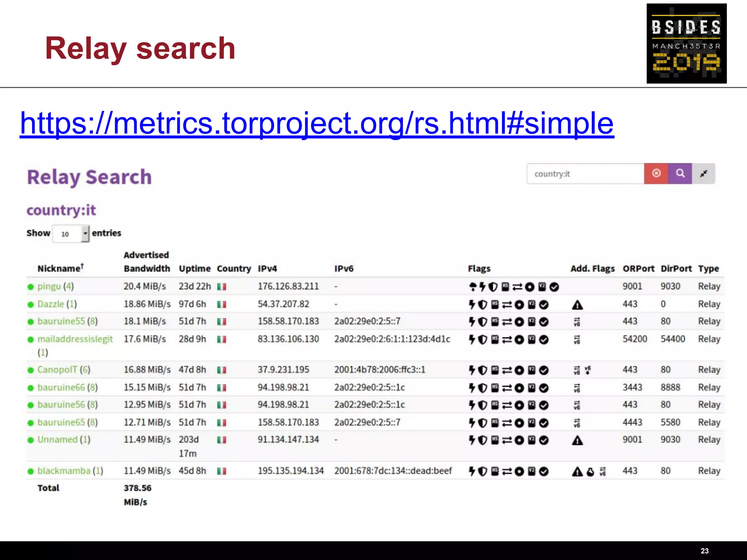The width and height of the screenshot is (747, 560).
Task: Open the bauruine55 relay link
Action: point(61,321)
